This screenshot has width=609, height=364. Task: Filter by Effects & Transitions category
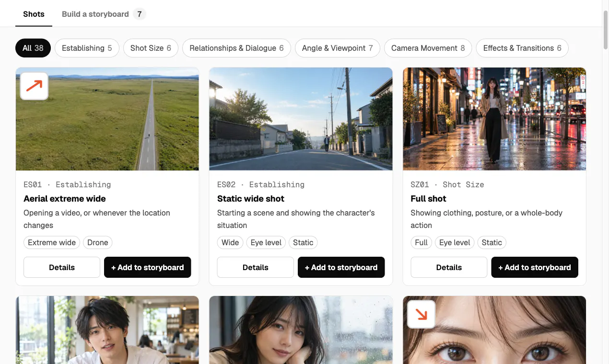click(522, 48)
